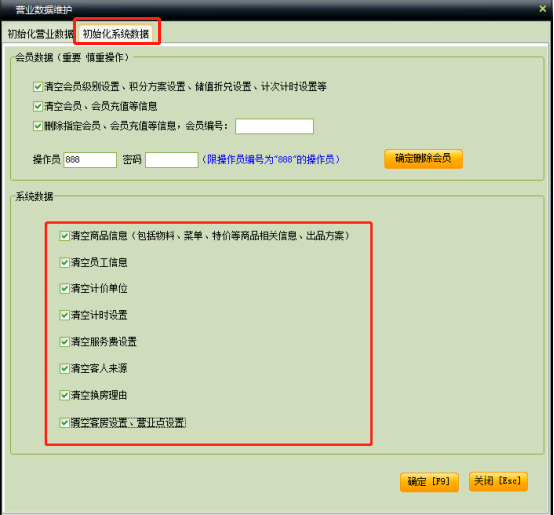Click the 会员编号 input field
The image size is (554, 515).
coord(274,126)
